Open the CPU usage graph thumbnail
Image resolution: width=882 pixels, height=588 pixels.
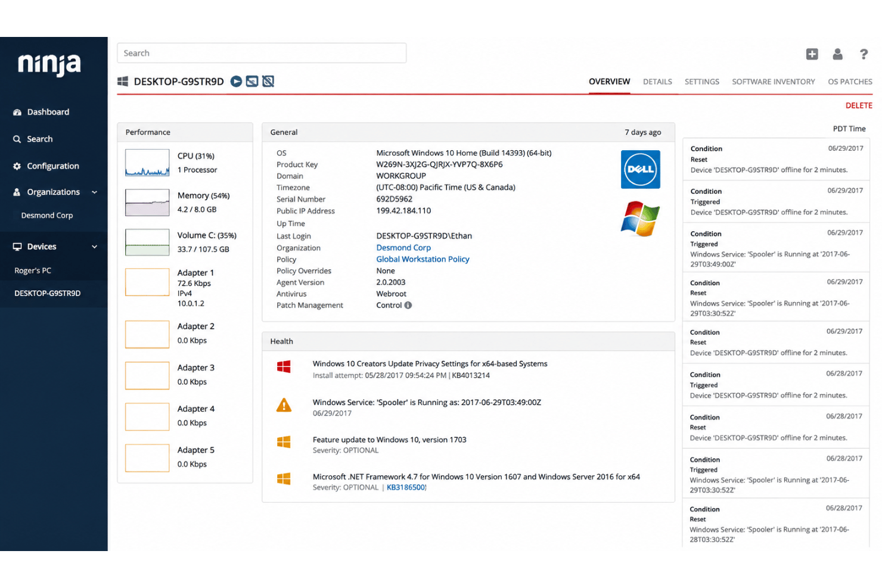(147, 163)
